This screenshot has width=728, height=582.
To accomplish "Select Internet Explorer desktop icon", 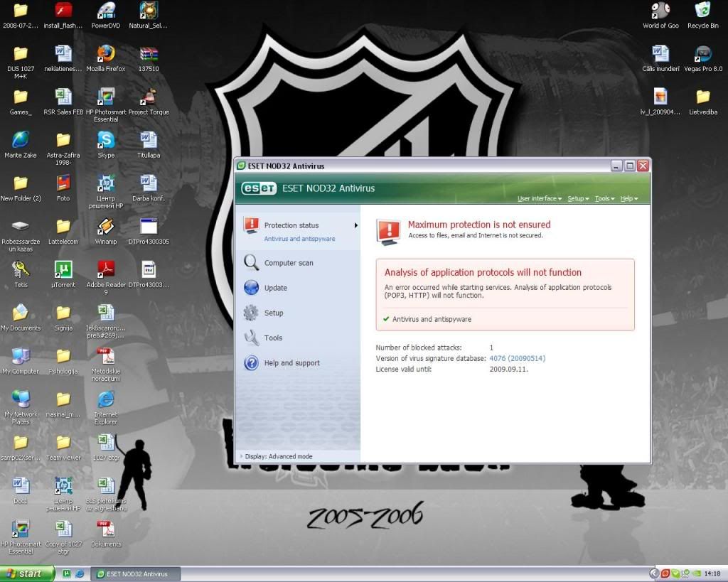I will tap(106, 407).
